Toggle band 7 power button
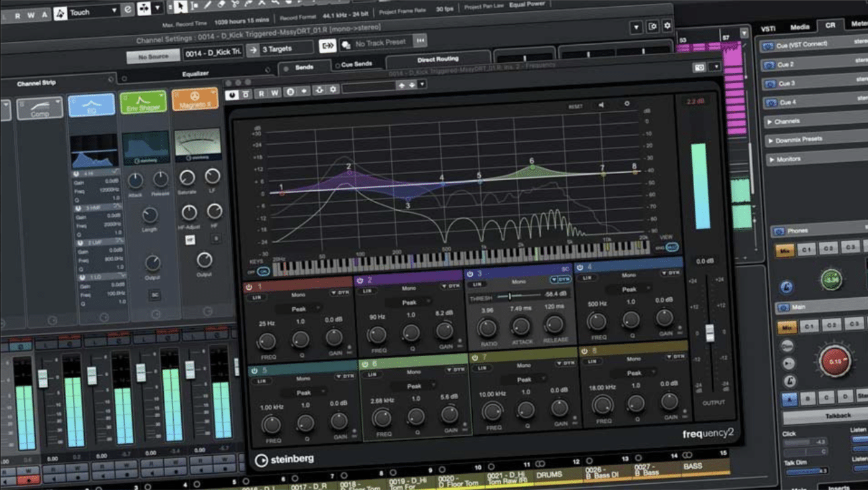This screenshot has height=490, width=868. point(474,357)
